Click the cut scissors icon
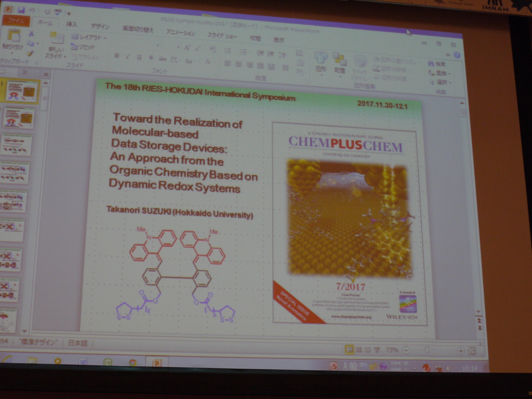The width and height of the screenshot is (532, 399). point(31,34)
